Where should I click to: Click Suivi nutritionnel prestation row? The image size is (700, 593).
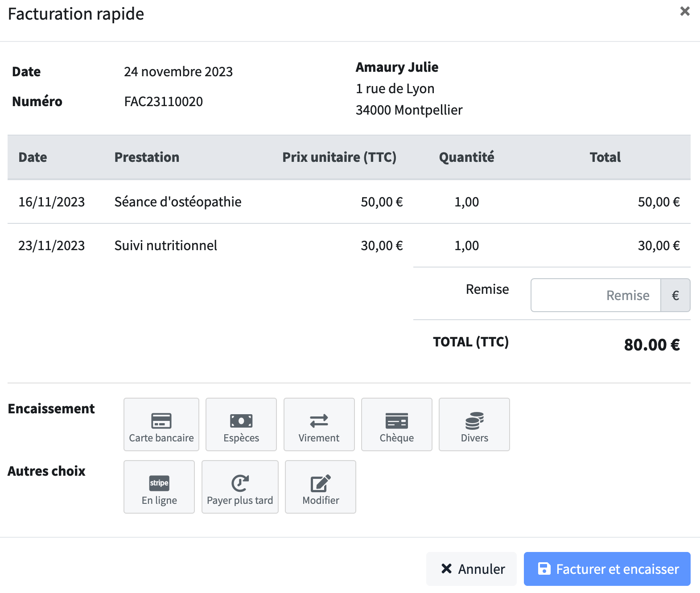pos(349,246)
